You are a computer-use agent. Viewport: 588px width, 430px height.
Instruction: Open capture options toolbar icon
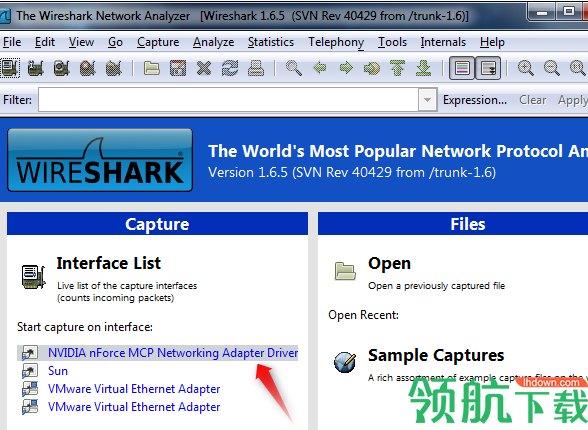coord(36,69)
